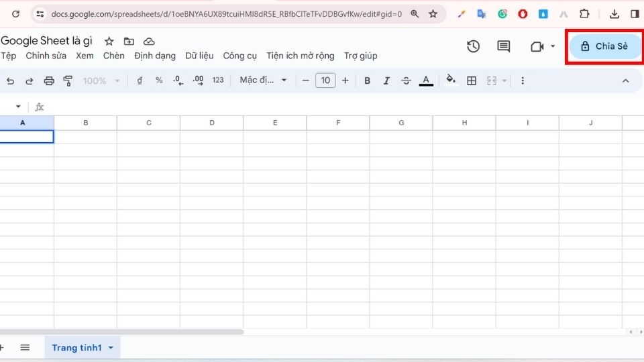The height and width of the screenshot is (362, 644).
Task: Click the zoom magnifier icon in address bar
Action: [x=415, y=14]
